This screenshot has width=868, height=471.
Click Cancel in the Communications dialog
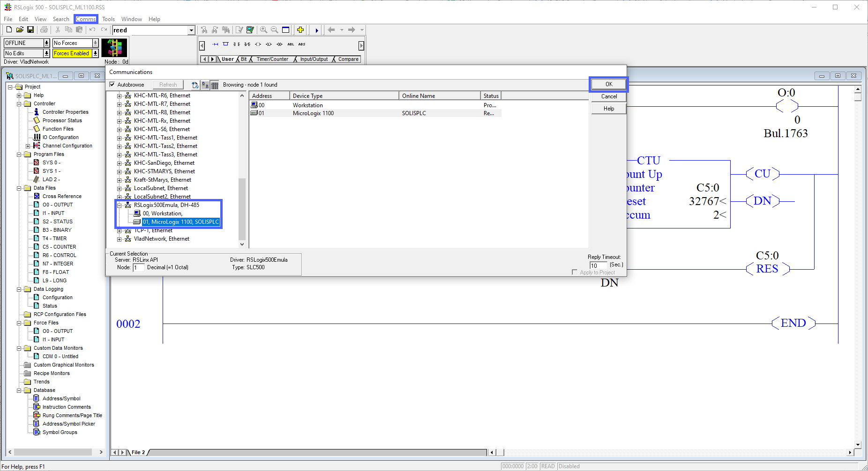coord(608,96)
